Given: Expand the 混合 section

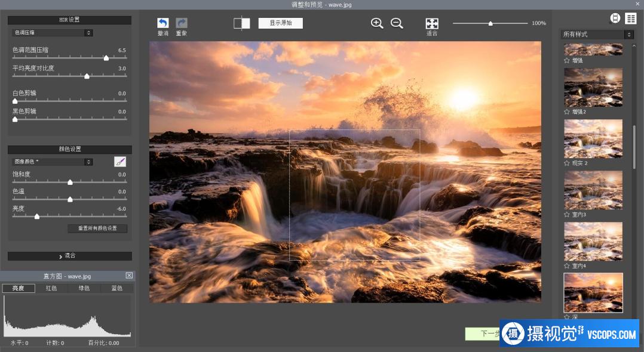Looking at the screenshot, I should click(70, 255).
